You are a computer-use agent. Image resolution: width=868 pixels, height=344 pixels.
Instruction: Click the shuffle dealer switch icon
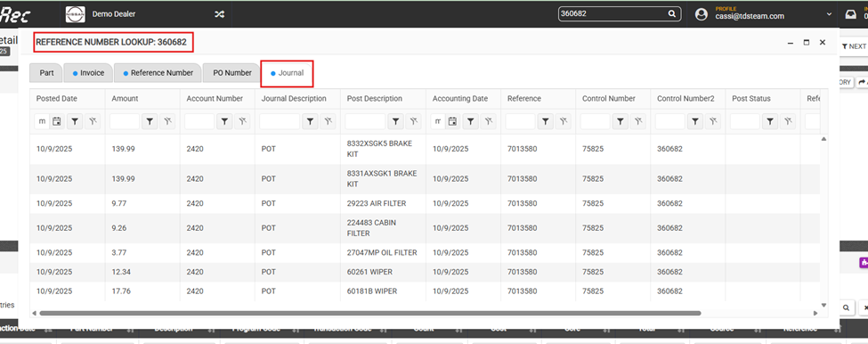[x=219, y=14]
